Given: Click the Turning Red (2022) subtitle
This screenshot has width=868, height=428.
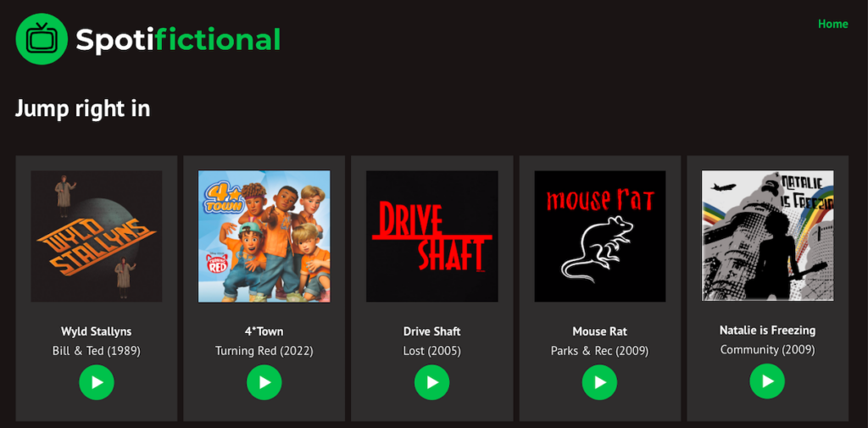Looking at the screenshot, I should coord(264,351).
